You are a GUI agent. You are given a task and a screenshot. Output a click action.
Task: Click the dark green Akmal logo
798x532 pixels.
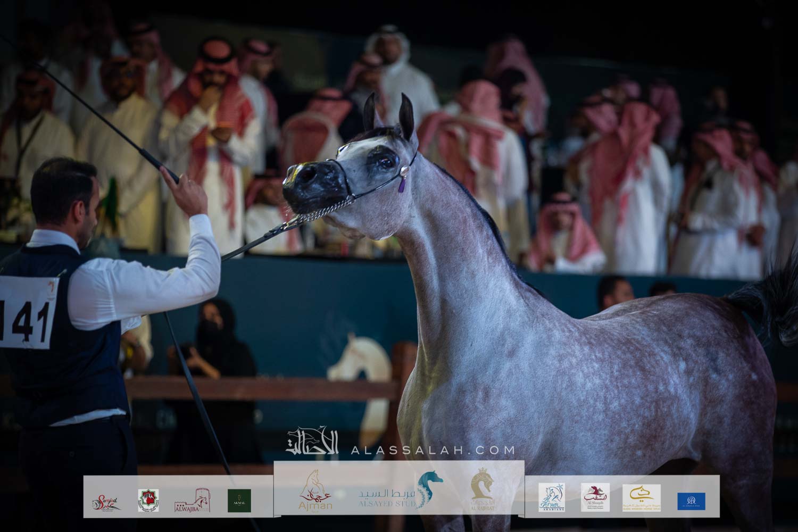tap(239, 501)
